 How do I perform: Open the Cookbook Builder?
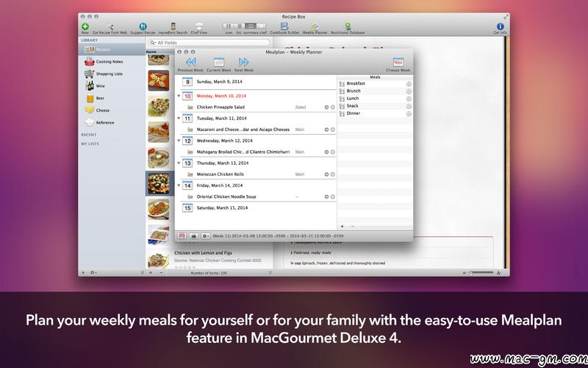284,26
